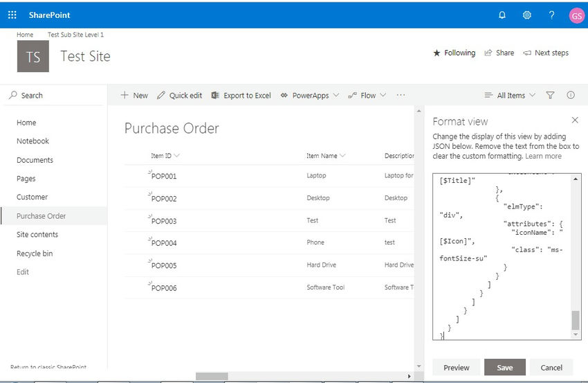Save the JSON view formatting
The width and height of the screenshot is (588, 383).
504,367
